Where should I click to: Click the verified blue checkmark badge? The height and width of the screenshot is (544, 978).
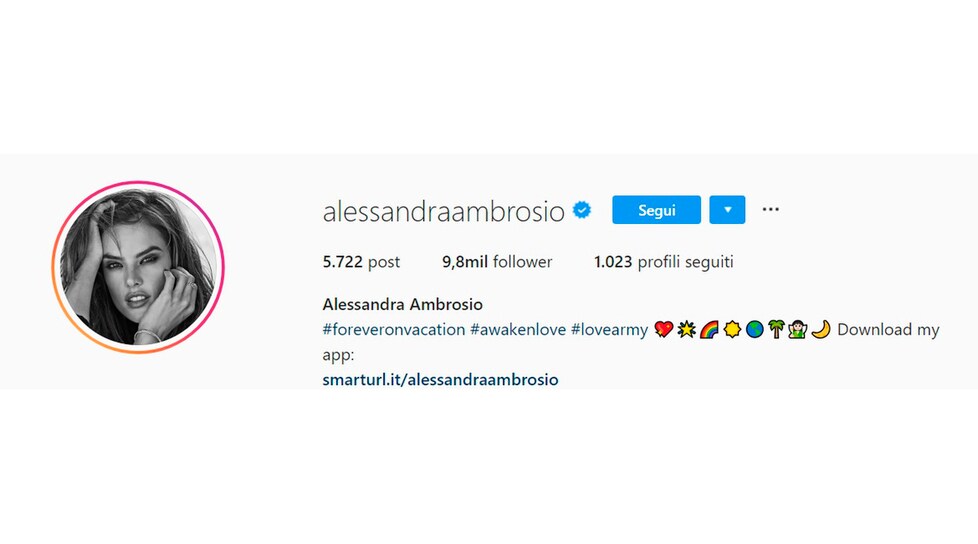pos(582,210)
